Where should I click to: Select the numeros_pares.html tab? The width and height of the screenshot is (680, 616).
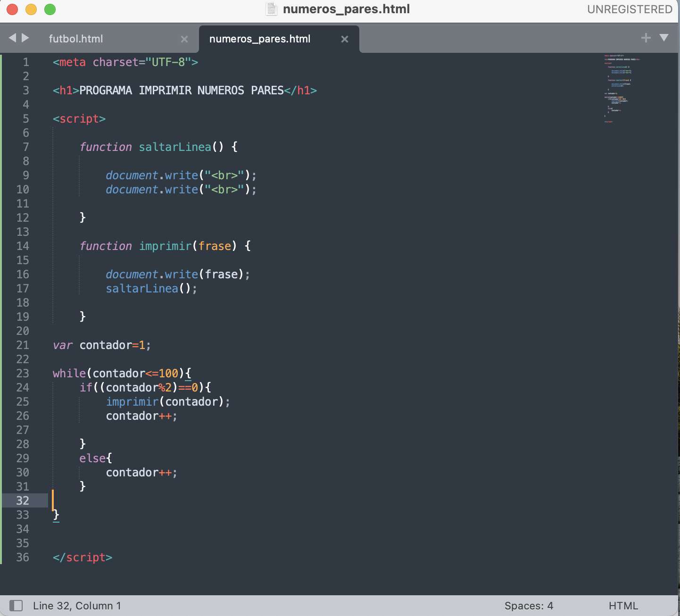tap(260, 39)
